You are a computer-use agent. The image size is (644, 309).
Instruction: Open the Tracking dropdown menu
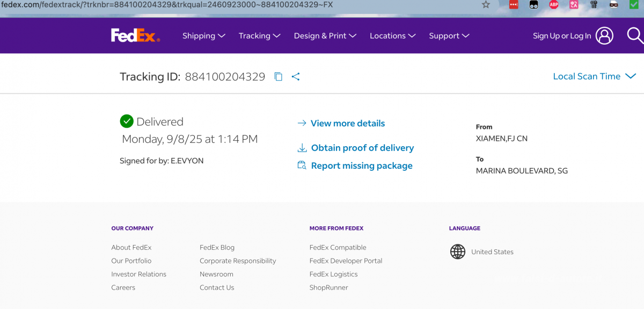259,36
